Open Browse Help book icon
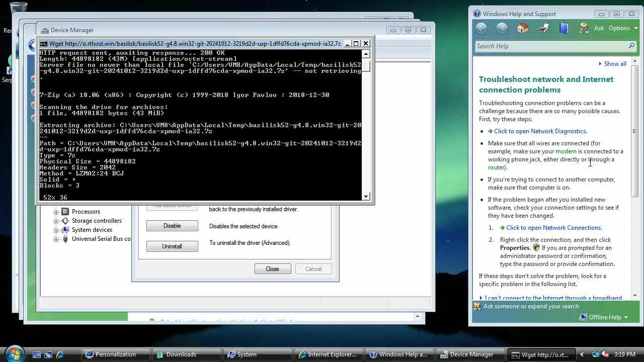644x362 pixels. [563, 28]
